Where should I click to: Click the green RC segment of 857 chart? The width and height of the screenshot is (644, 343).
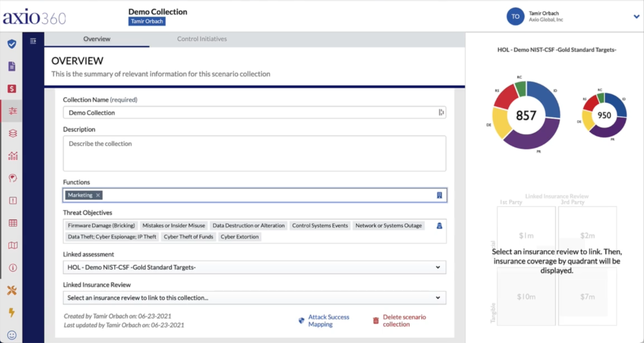[521, 88]
